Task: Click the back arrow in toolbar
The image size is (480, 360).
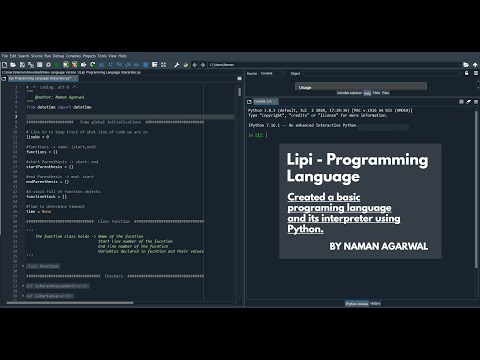Action: (x=195, y=65)
